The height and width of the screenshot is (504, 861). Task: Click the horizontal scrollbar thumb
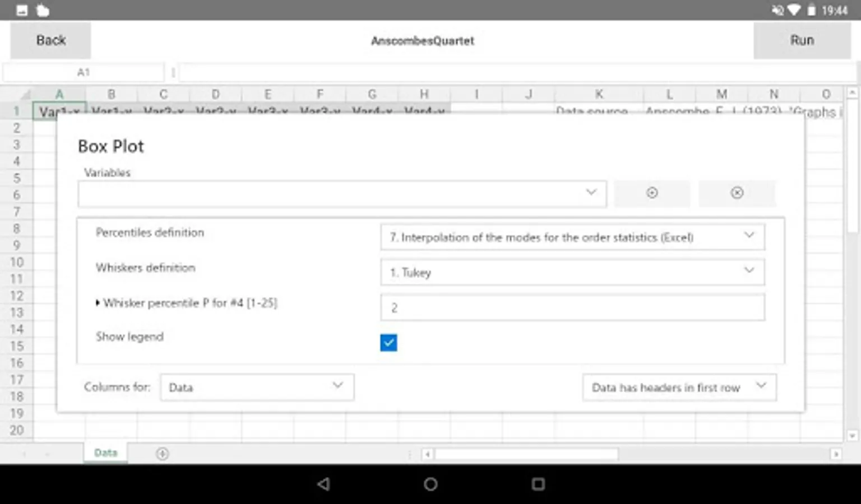(526, 454)
